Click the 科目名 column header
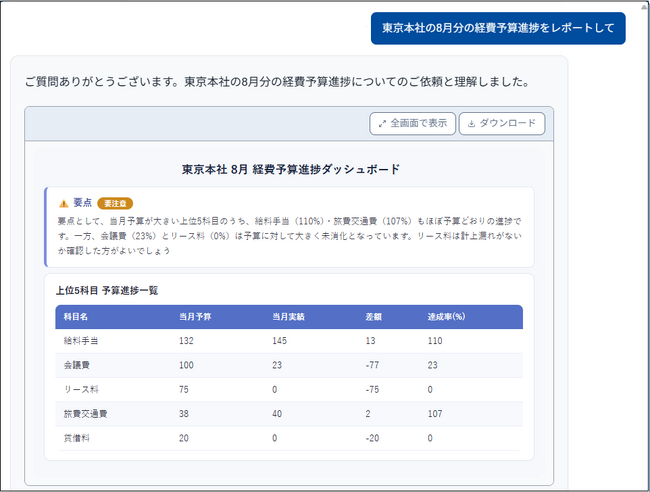Image resolution: width=650 pixels, height=492 pixels. tap(75, 317)
